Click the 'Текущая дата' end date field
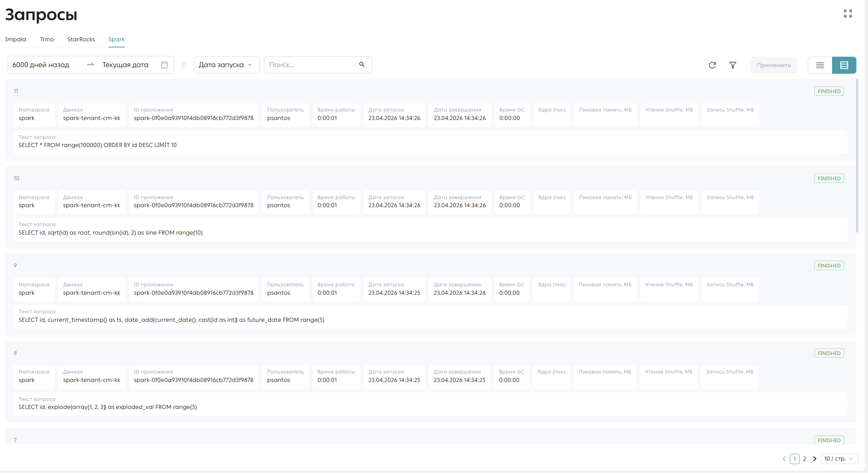Viewport: 868px width, 473px height. [x=125, y=65]
